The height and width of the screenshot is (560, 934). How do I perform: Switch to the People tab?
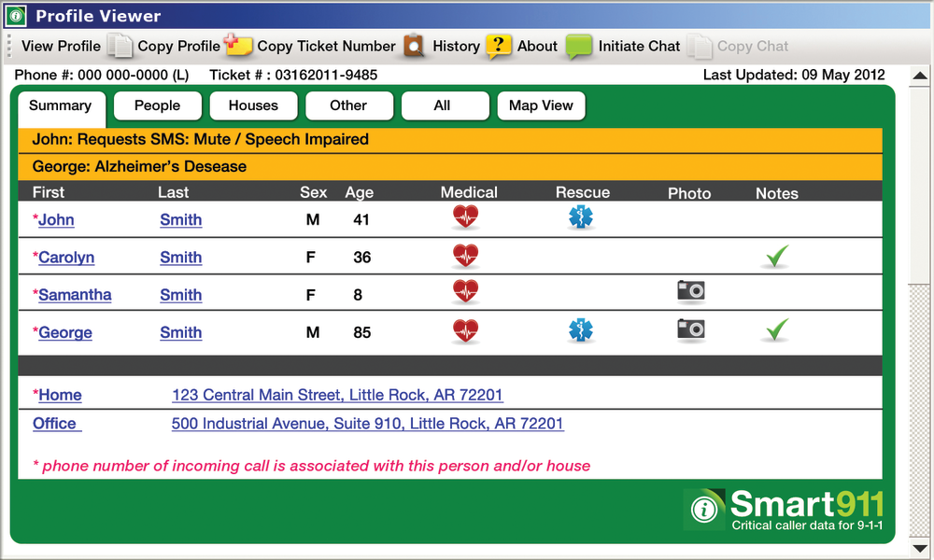[157, 105]
